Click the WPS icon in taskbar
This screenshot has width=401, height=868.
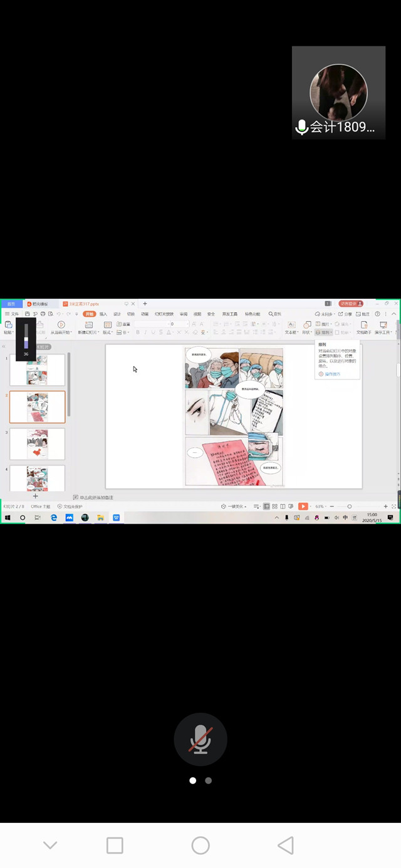pos(117,517)
